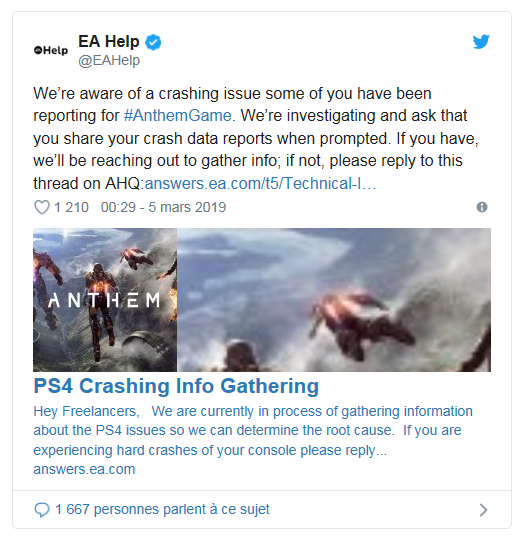Click the wide Anthem javelin banner image
This screenshot has height=540, width=522.
coord(334,300)
